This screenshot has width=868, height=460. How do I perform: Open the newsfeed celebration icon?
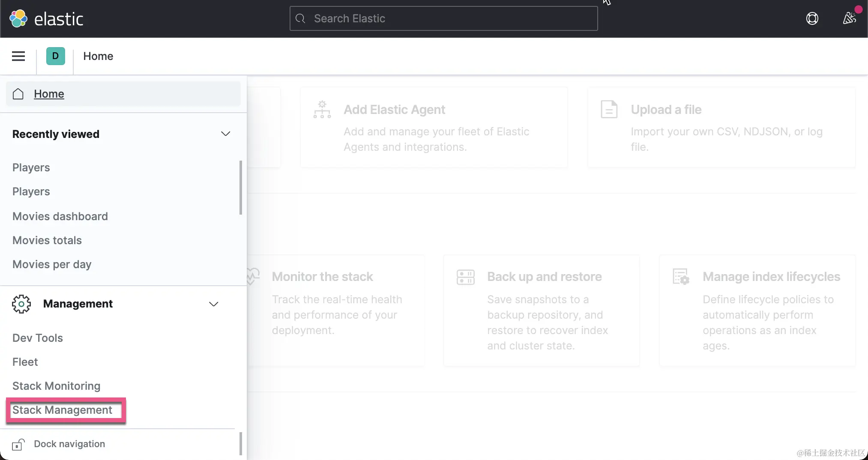(849, 18)
